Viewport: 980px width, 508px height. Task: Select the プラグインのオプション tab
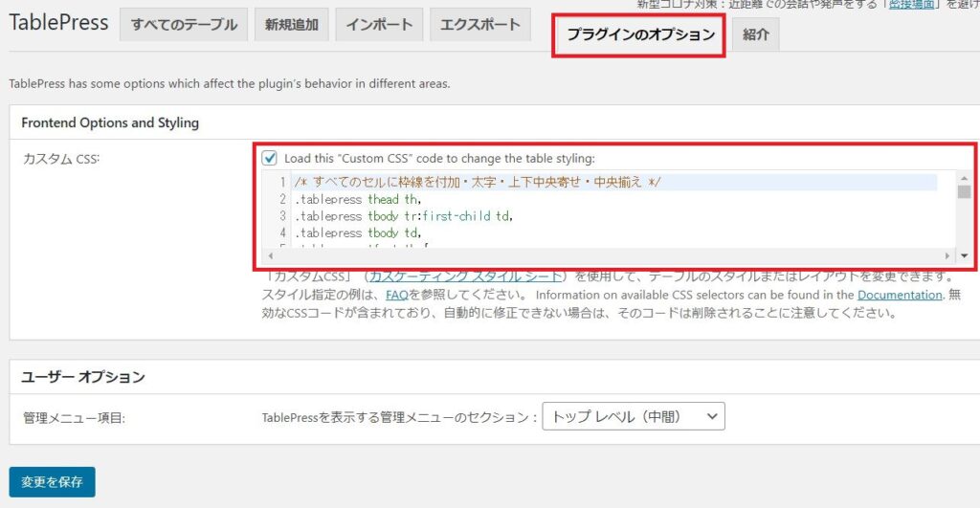[638, 35]
